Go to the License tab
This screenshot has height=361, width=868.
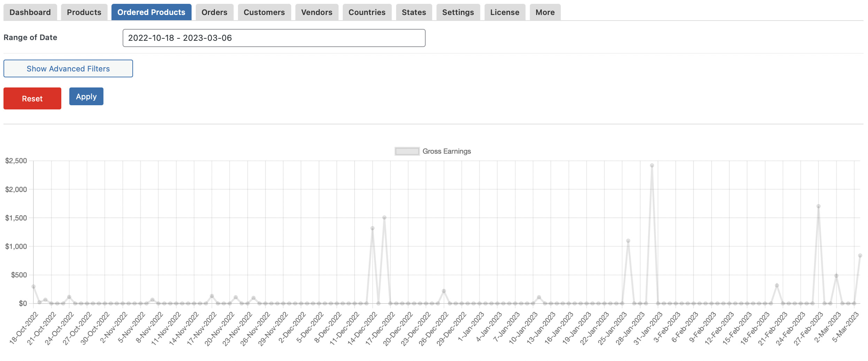[505, 12]
